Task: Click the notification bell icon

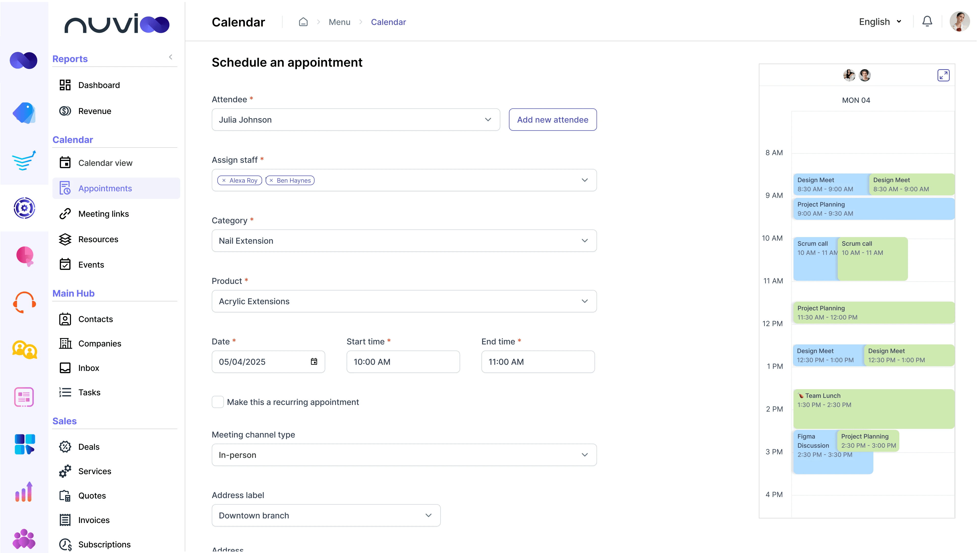Action: click(x=927, y=22)
